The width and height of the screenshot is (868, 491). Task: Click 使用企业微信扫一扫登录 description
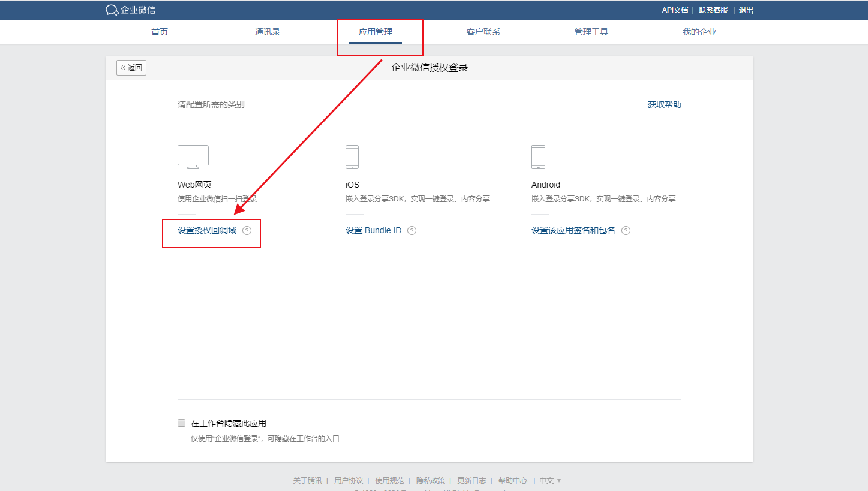(217, 199)
